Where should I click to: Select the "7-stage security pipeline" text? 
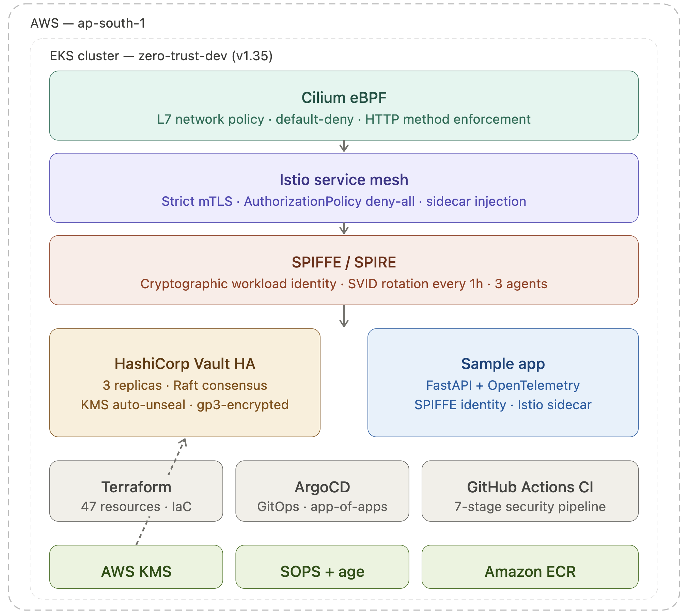[530, 507]
